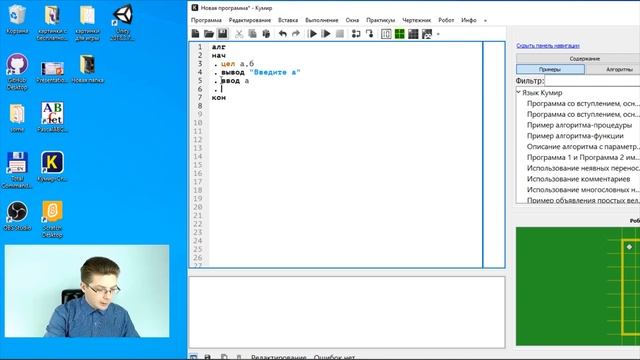Open the Окна menu
This screenshot has width=640, height=360.
(x=352, y=20)
